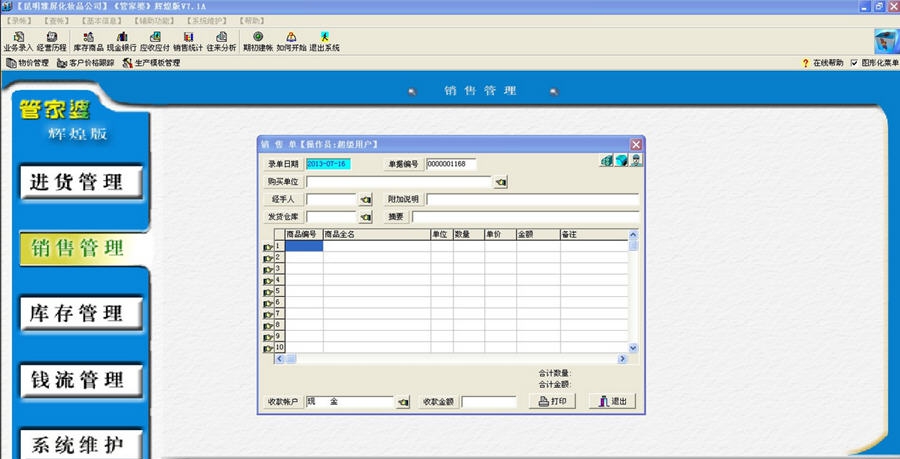The width and height of the screenshot is (900, 459).
Task: Open 物价管理 in the secondary toolbar
Action: coord(27,63)
